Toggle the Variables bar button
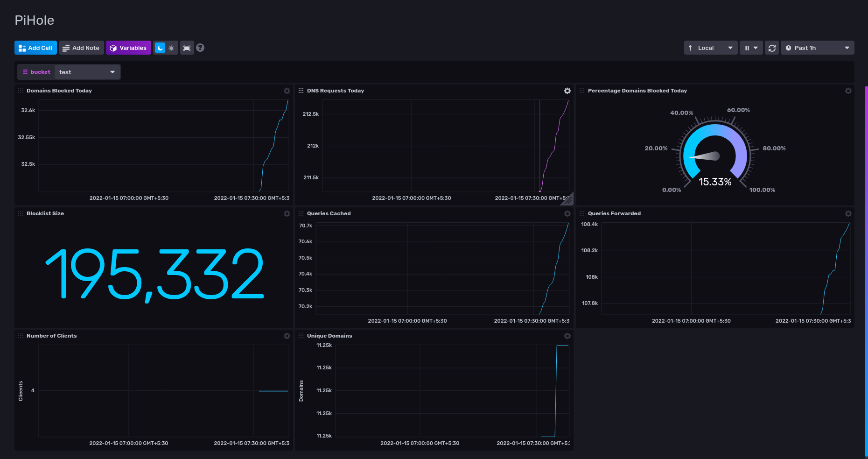Screen dimensions: 868x459 [x=128, y=48]
